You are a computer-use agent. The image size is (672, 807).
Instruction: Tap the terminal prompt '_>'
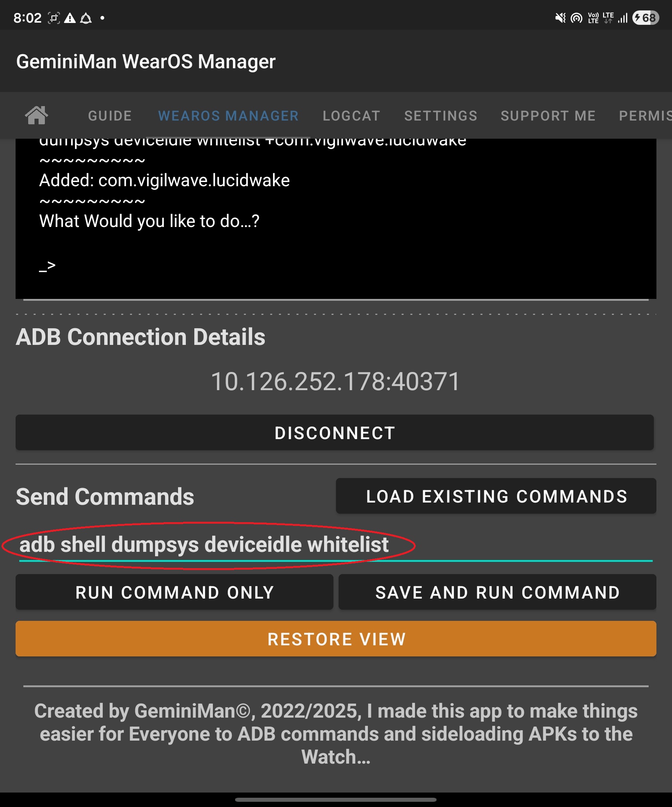[x=47, y=266]
